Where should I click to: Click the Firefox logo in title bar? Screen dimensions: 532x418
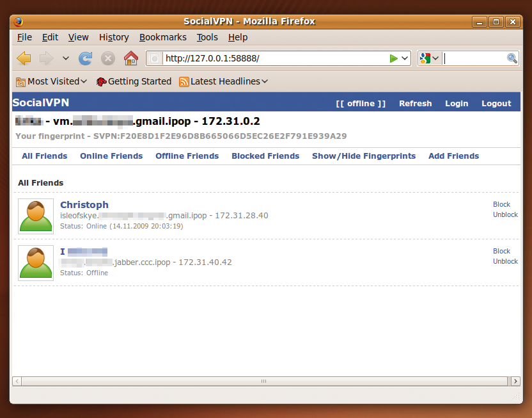(19, 22)
